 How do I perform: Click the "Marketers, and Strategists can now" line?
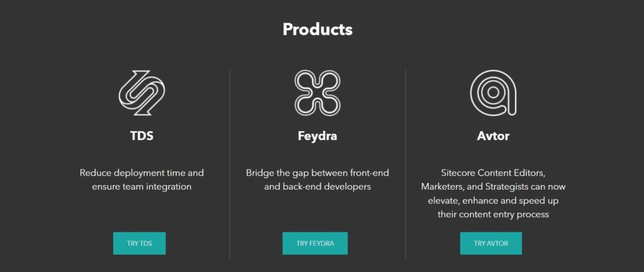[x=493, y=187]
